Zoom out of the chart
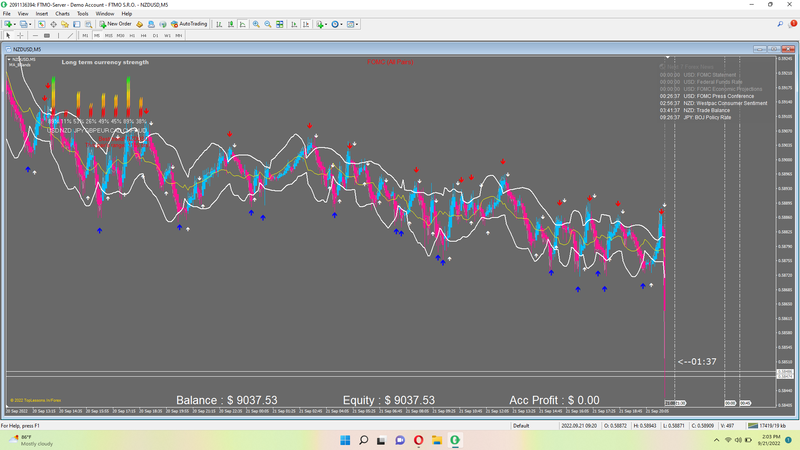Viewport: 800px width, 450px height. (x=267, y=23)
